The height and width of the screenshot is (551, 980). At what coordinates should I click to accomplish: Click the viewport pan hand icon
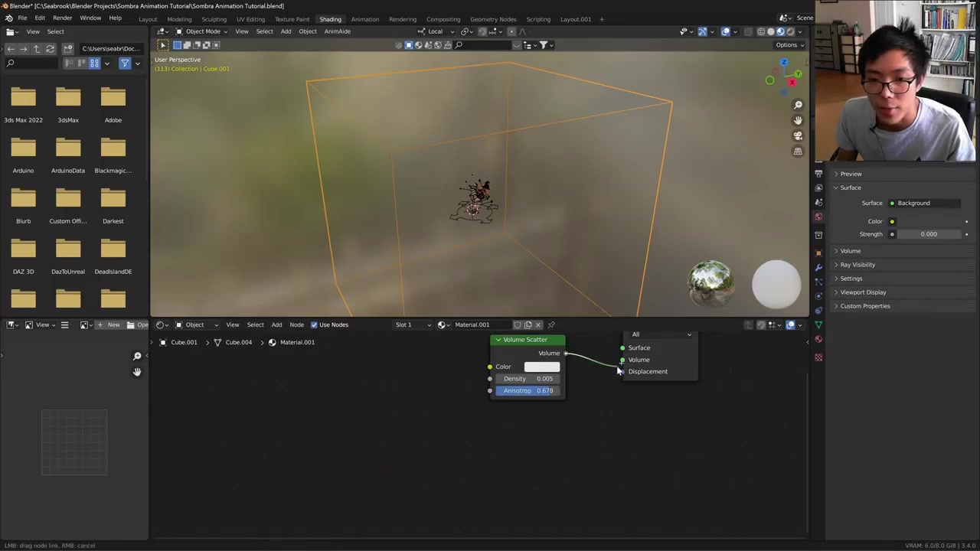click(798, 120)
